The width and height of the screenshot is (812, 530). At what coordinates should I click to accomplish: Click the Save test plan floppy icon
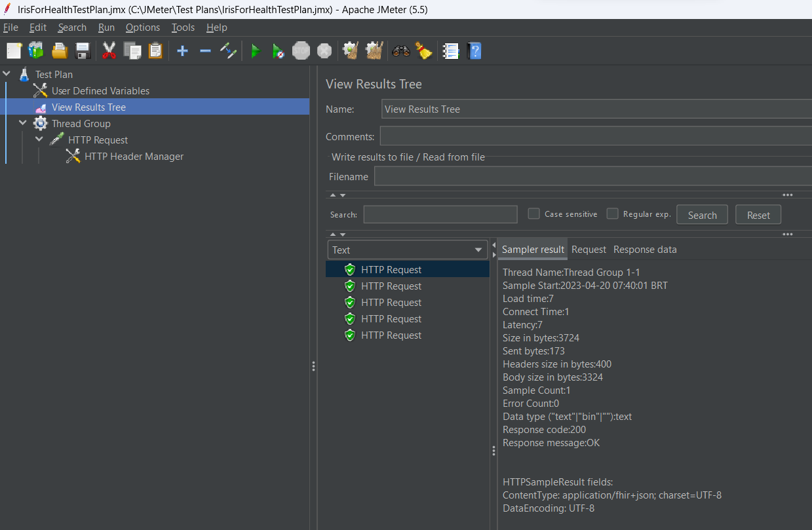(x=83, y=51)
